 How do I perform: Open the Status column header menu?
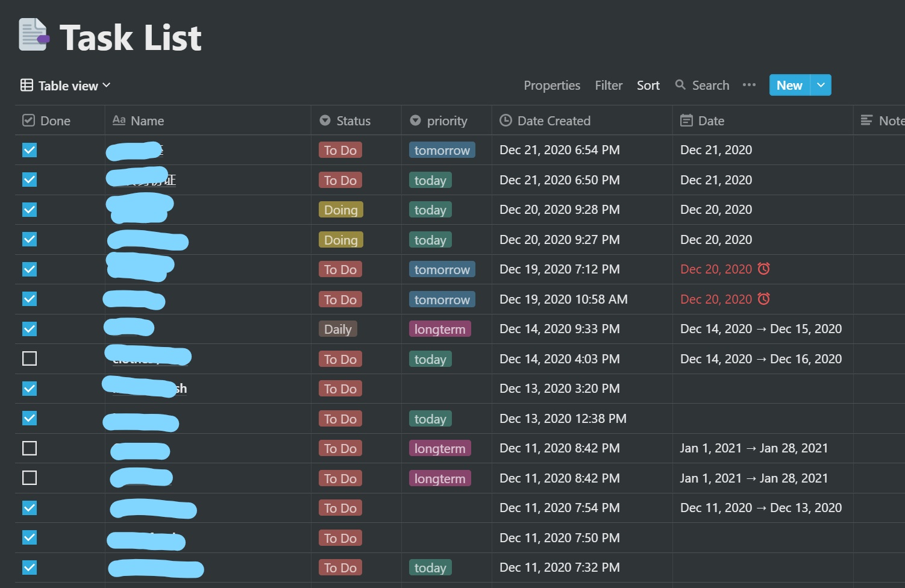pyautogui.click(x=353, y=120)
